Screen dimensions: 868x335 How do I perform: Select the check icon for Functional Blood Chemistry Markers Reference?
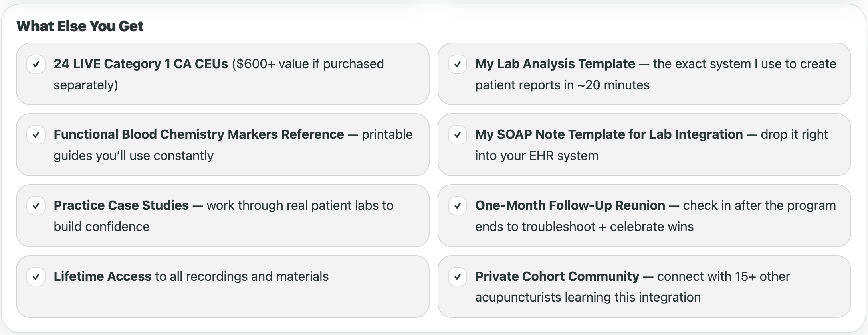pyautogui.click(x=36, y=135)
